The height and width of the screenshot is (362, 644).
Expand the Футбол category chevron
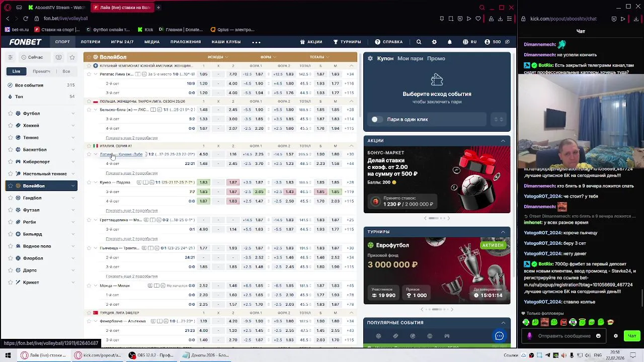pyautogui.click(x=73, y=114)
